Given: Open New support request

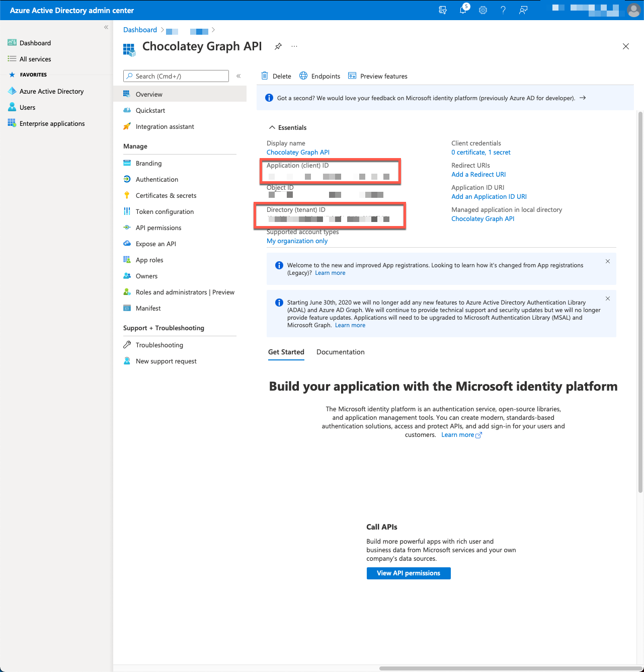Looking at the screenshot, I should pyautogui.click(x=180, y=361).
